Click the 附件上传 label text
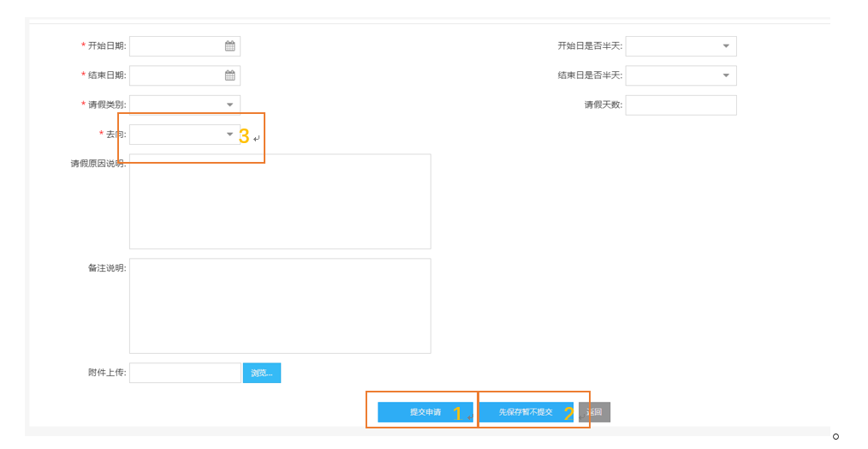This screenshot has width=868, height=449. coord(107,373)
